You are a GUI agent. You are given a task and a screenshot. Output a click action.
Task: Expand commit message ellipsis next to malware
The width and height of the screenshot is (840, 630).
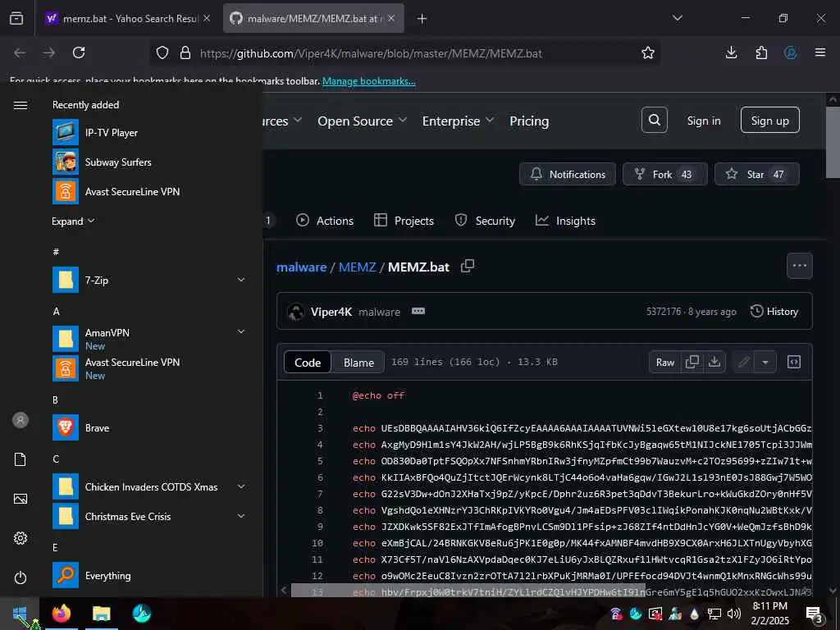[418, 311]
